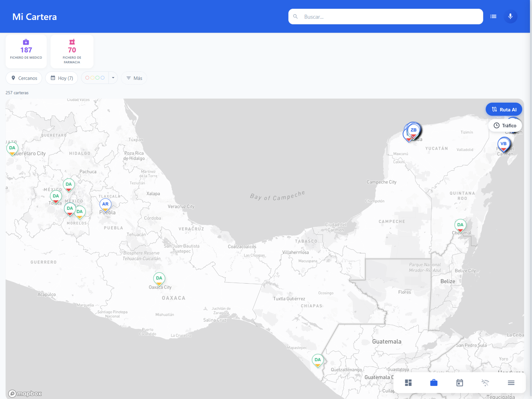Open the briefcase cartera tab
Viewport: 532px width, 399px height.
[x=434, y=382]
